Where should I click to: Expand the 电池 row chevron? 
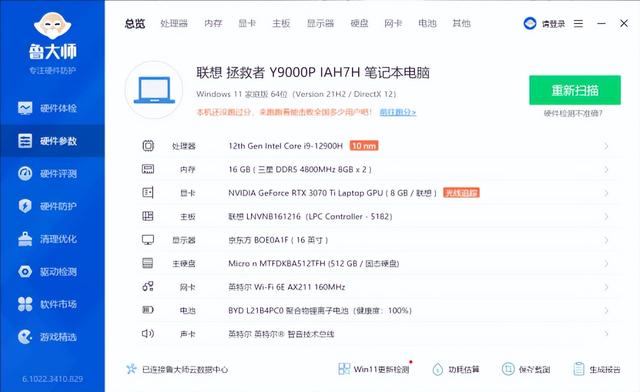[x=606, y=310]
